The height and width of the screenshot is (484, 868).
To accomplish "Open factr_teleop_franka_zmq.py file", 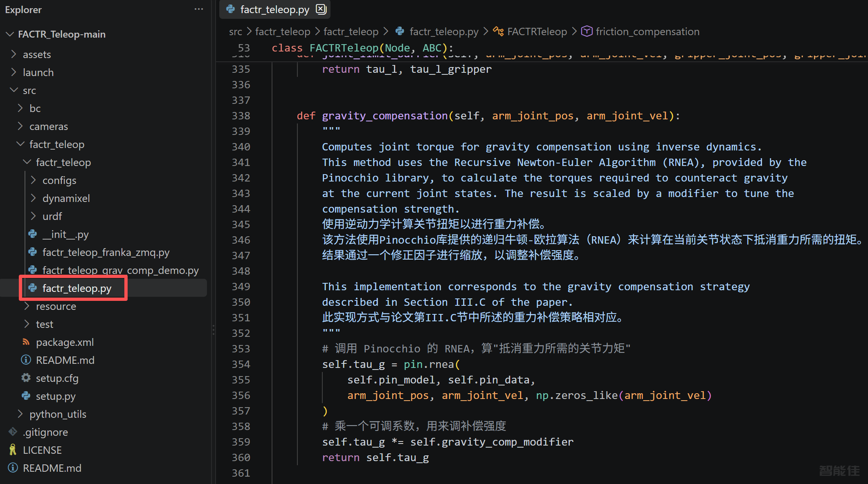I will pyautogui.click(x=106, y=252).
